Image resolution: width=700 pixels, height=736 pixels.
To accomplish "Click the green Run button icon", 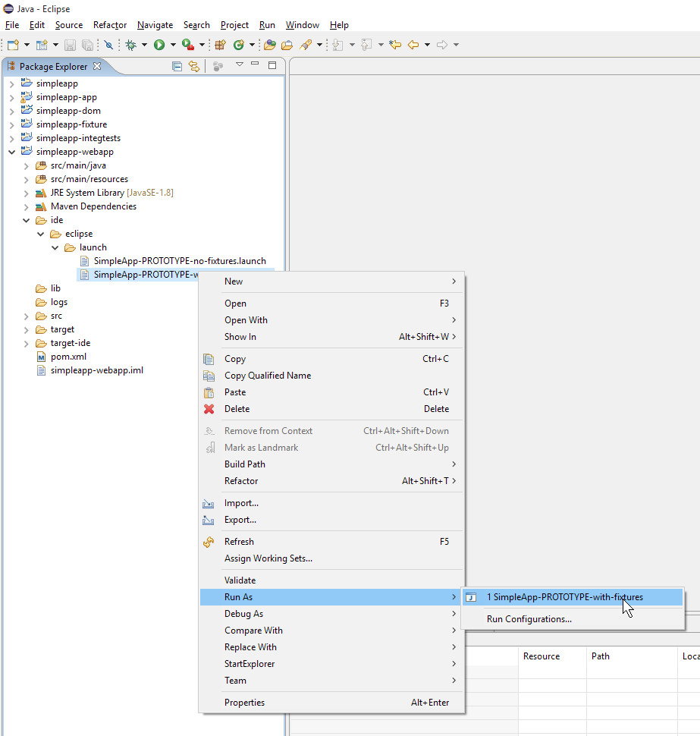I will tap(159, 45).
